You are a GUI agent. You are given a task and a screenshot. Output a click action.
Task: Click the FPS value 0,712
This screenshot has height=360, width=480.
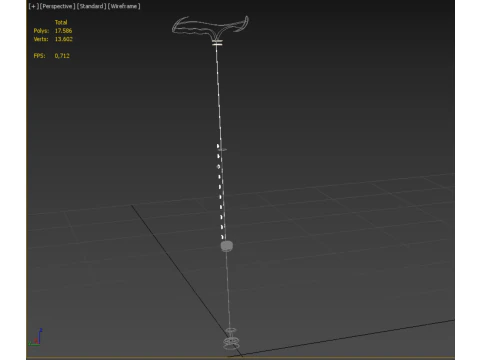[x=62, y=56]
